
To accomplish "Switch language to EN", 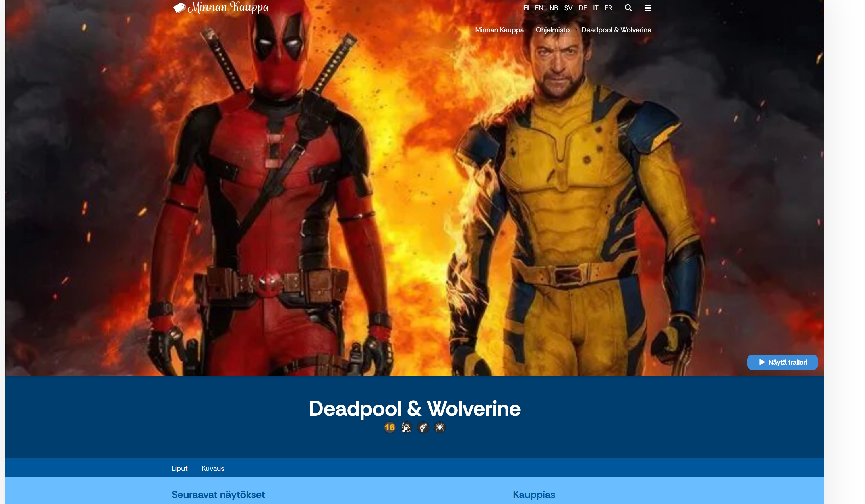I will point(539,8).
